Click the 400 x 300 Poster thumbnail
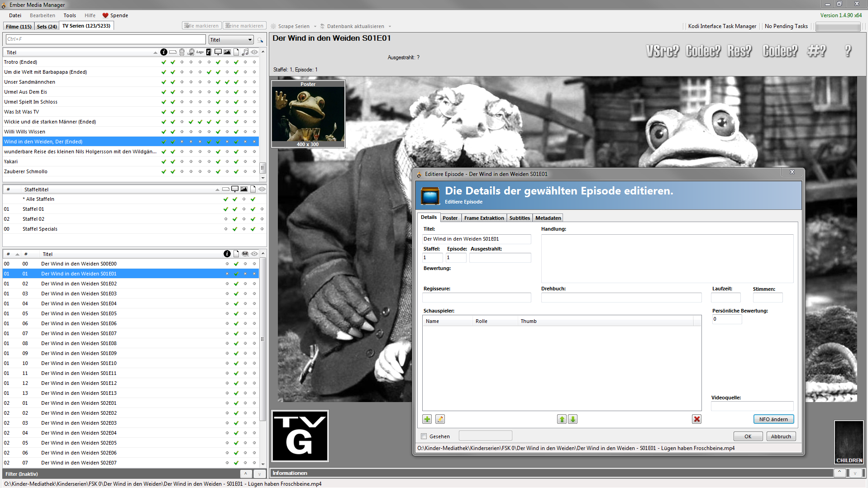This screenshot has width=868, height=488. click(x=308, y=114)
